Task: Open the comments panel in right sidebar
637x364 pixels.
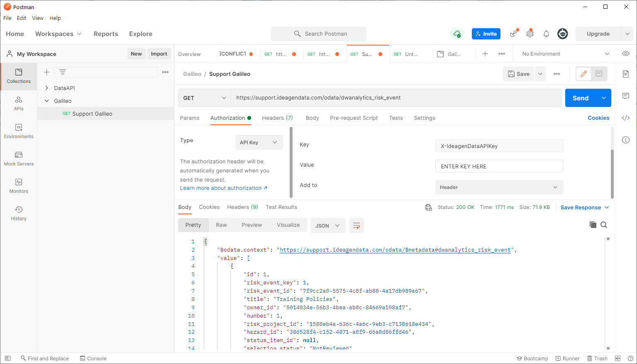Action: tap(626, 96)
